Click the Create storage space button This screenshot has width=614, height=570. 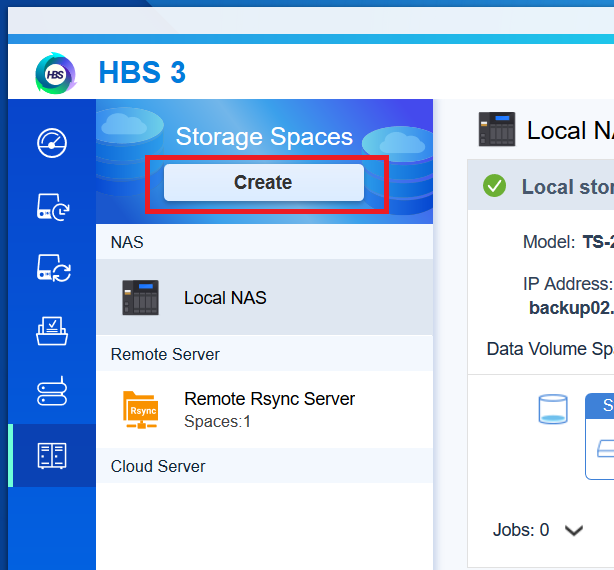[x=264, y=182]
